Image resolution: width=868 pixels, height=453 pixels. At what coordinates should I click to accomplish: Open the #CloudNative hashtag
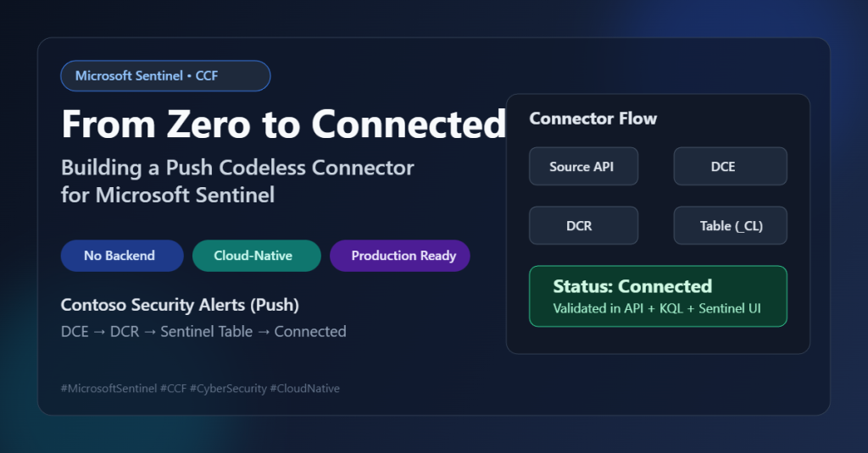click(304, 389)
